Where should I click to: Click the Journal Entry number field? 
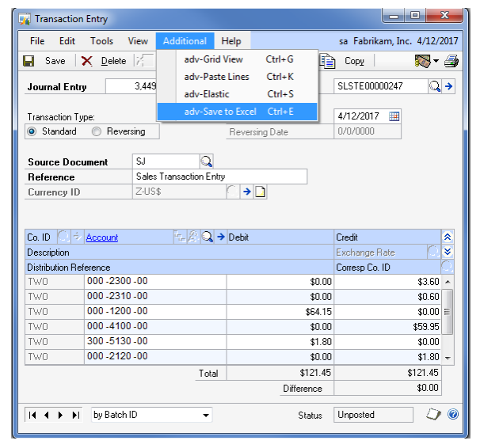pos(131,86)
